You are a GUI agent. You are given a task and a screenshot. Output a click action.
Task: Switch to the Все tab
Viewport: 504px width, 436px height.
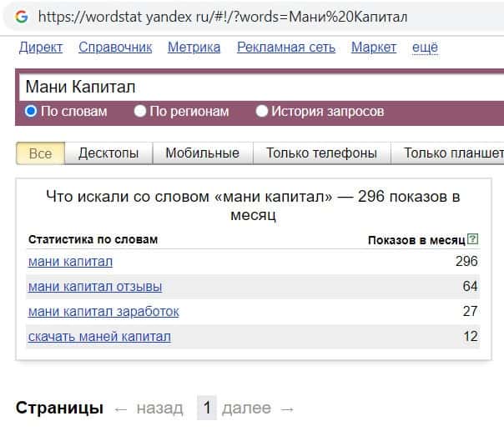[x=40, y=153]
